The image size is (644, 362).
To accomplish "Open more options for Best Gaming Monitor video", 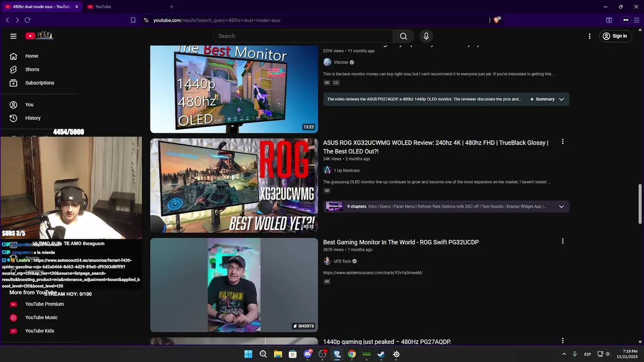I will (x=562, y=241).
